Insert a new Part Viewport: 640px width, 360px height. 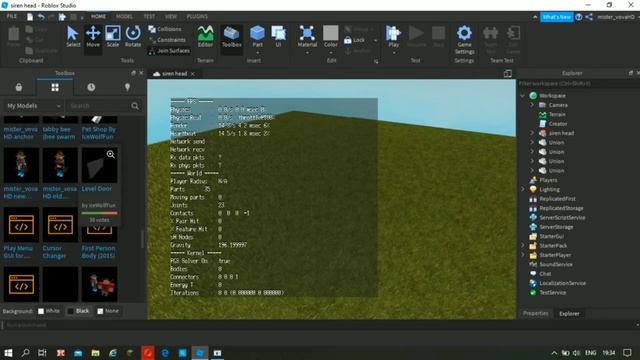[257, 36]
